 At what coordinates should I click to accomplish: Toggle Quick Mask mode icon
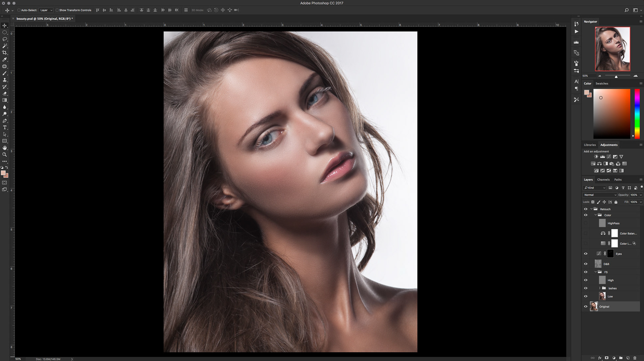5,183
